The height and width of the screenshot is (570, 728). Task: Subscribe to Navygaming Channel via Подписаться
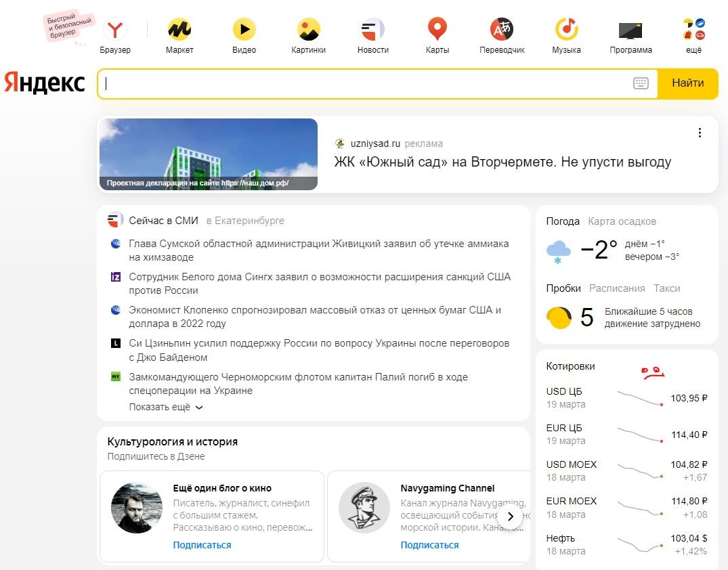[x=429, y=544]
